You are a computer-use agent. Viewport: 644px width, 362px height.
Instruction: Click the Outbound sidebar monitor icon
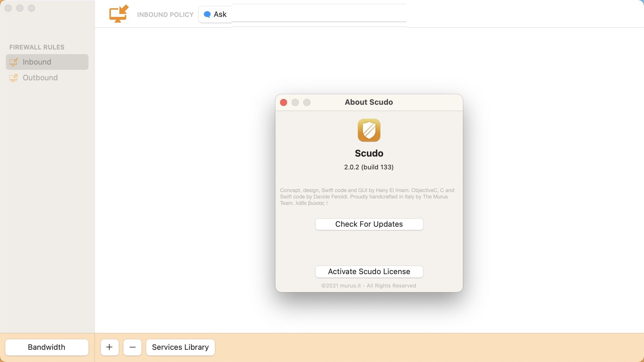pyautogui.click(x=14, y=78)
